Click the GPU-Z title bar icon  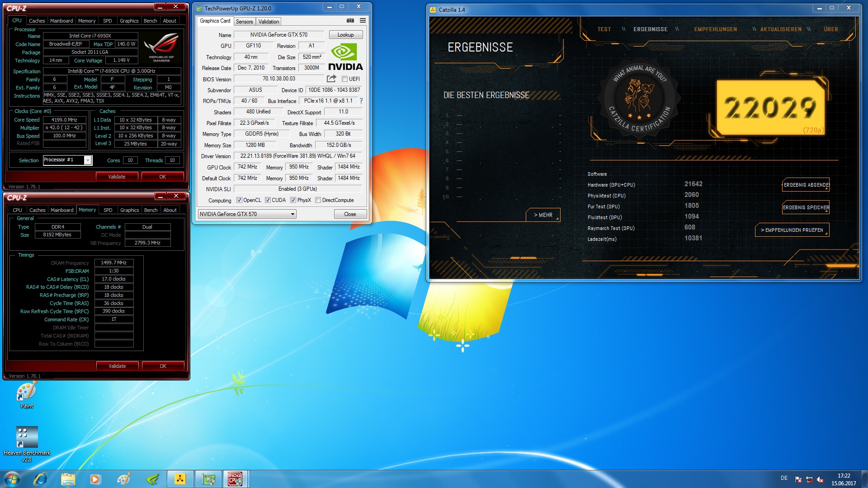pyautogui.click(x=199, y=8)
